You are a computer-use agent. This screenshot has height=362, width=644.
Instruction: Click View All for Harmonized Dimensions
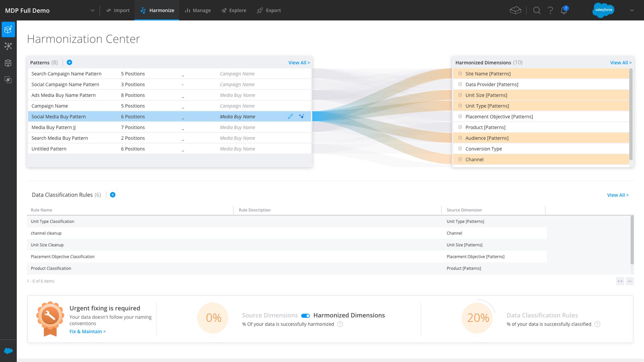(621, 62)
